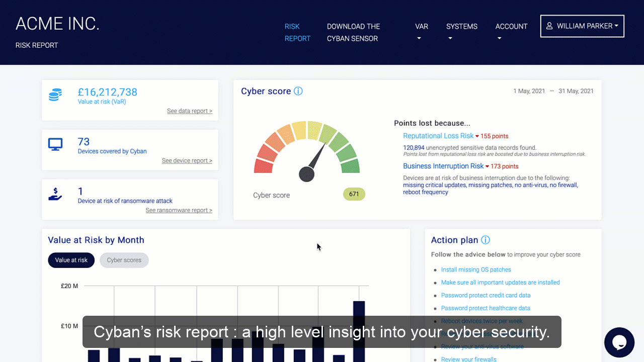Click the ransomware hand-dollar icon
Screen dimensions: 644x362
(55, 194)
